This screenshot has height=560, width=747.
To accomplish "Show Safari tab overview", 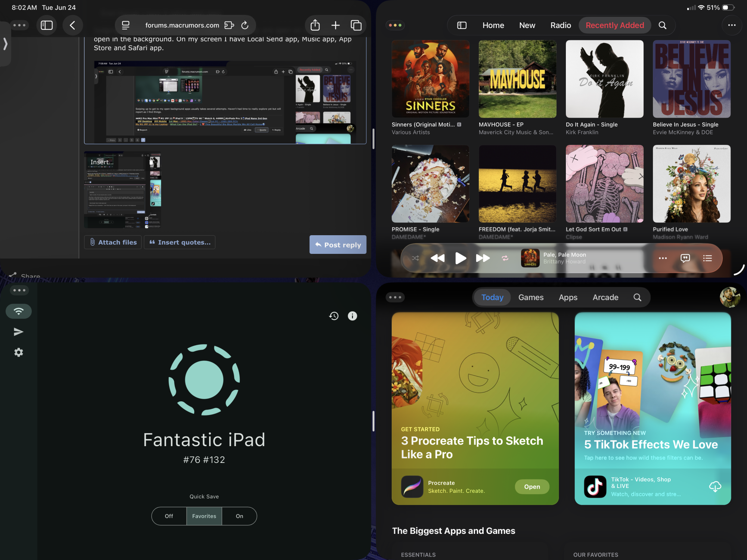I will (356, 25).
